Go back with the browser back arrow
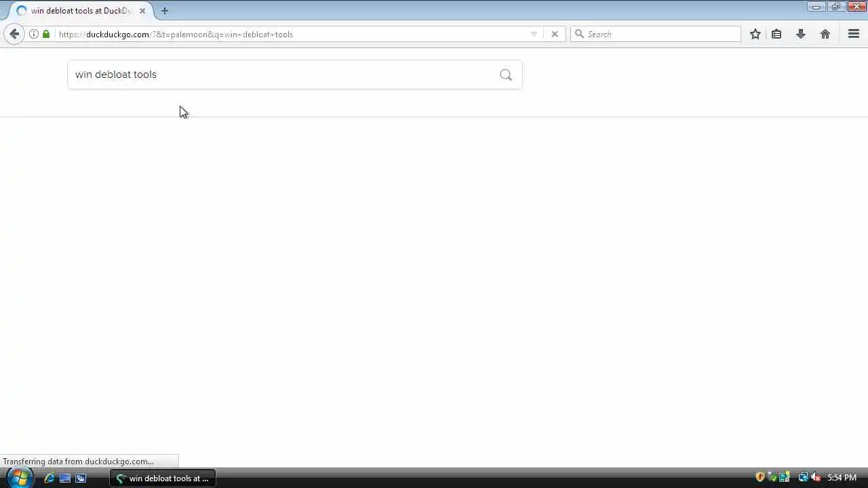Viewport: 868px width, 488px height. pyautogui.click(x=14, y=34)
